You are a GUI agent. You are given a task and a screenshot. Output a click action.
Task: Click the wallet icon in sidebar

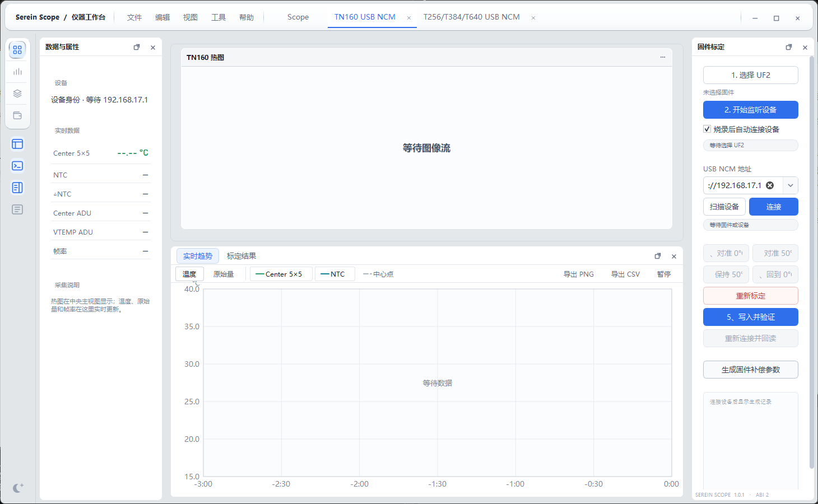[17, 115]
